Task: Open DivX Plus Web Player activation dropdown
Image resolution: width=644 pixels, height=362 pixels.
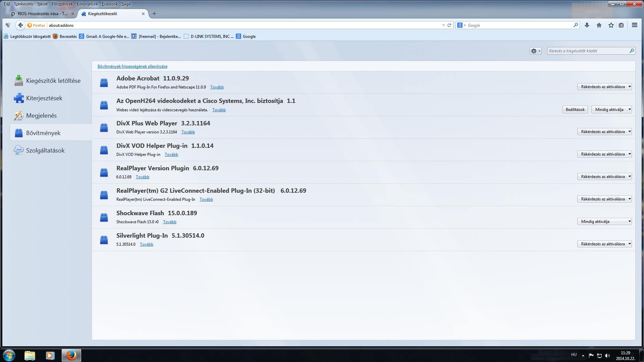Action: [x=604, y=132]
